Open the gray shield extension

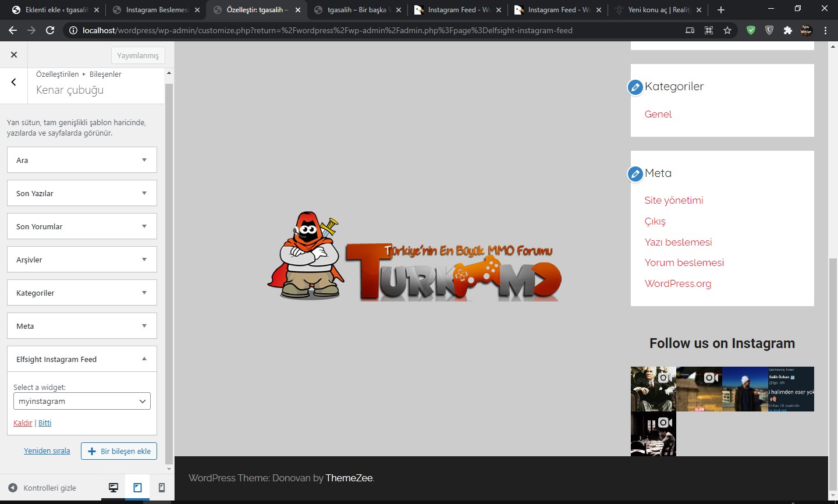click(x=769, y=30)
